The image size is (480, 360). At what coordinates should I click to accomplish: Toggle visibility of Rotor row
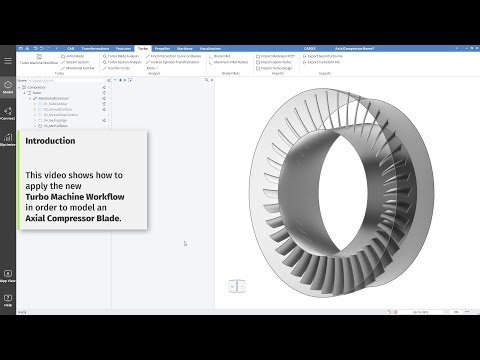tap(104, 93)
